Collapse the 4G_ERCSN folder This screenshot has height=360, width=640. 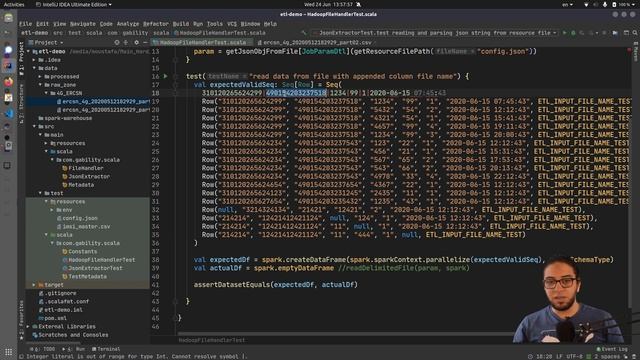point(46,93)
